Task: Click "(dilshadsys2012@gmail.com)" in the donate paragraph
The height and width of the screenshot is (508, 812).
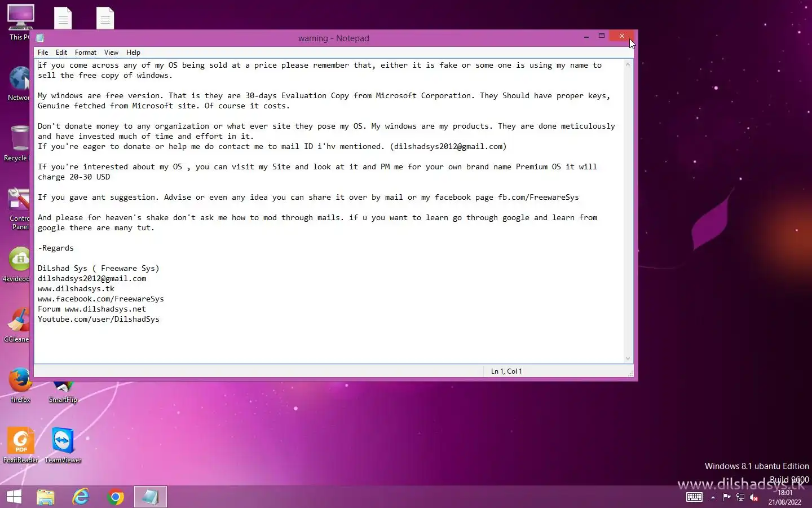Action: click(448, 147)
